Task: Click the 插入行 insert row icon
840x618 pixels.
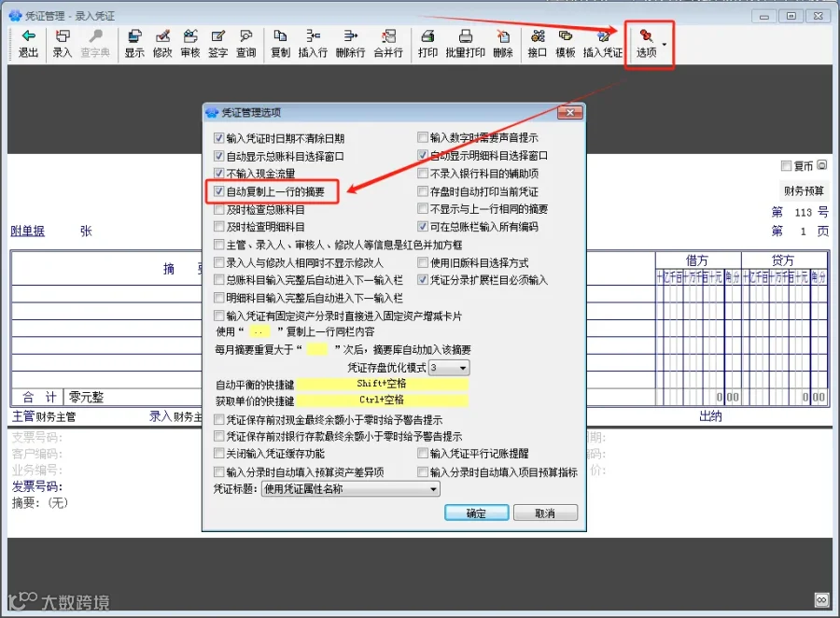Action: tap(313, 44)
